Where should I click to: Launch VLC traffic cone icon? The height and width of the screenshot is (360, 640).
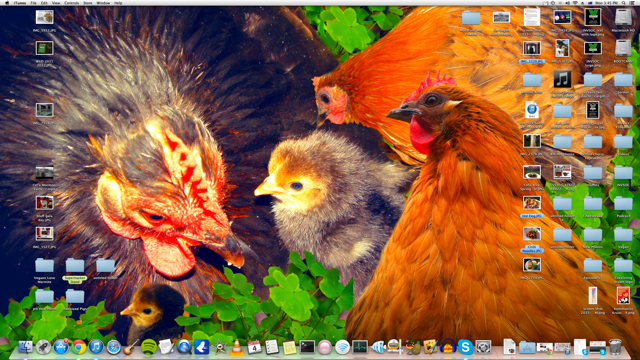[237, 347]
